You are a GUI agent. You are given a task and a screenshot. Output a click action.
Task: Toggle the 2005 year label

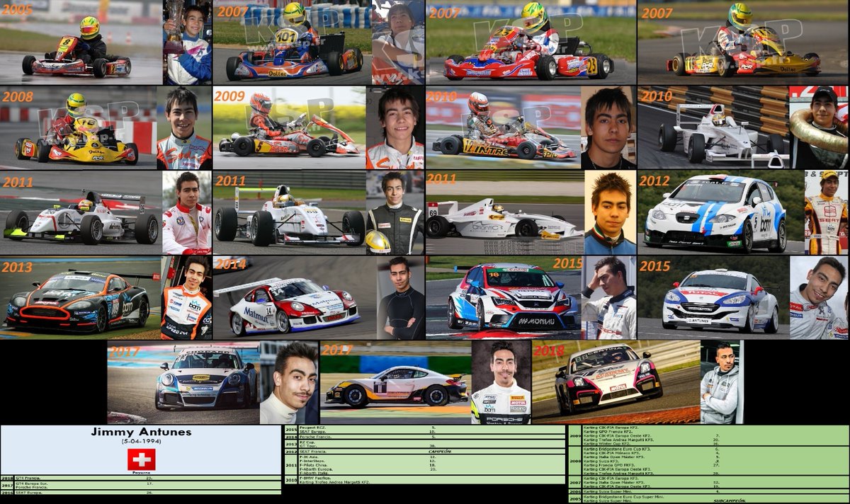(18, 11)
